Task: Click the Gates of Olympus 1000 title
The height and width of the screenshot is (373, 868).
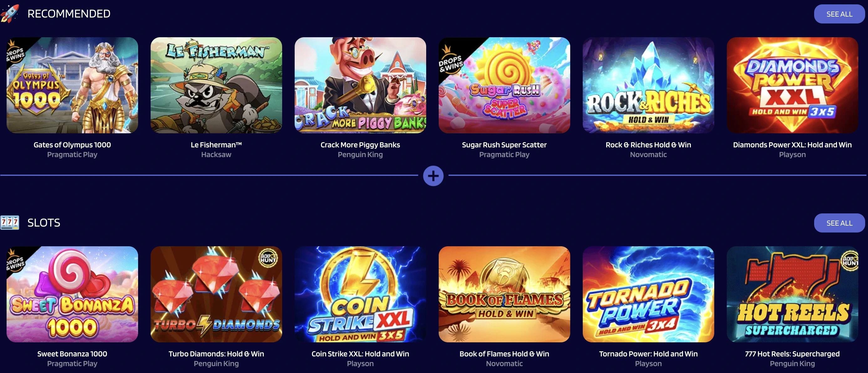Action: point(72,145)
